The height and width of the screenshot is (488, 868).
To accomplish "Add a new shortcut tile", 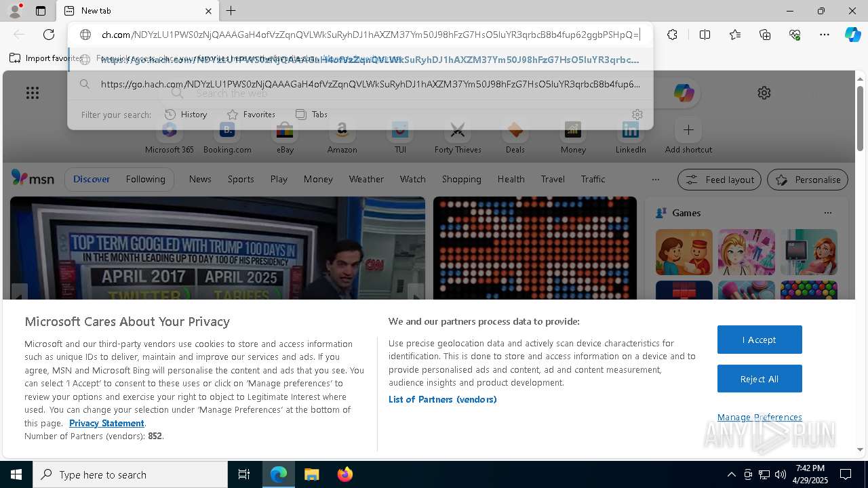I will 688,138.
